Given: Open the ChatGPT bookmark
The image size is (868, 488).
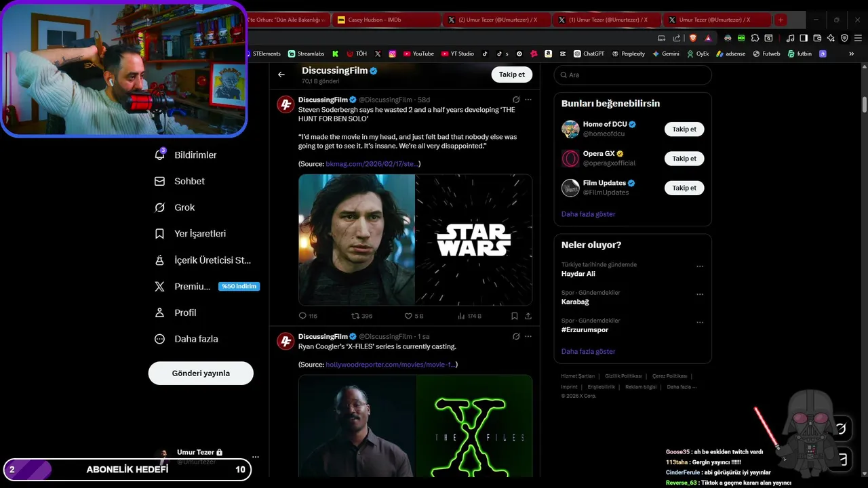Looking at the screenshot, I should coord(589,54).
